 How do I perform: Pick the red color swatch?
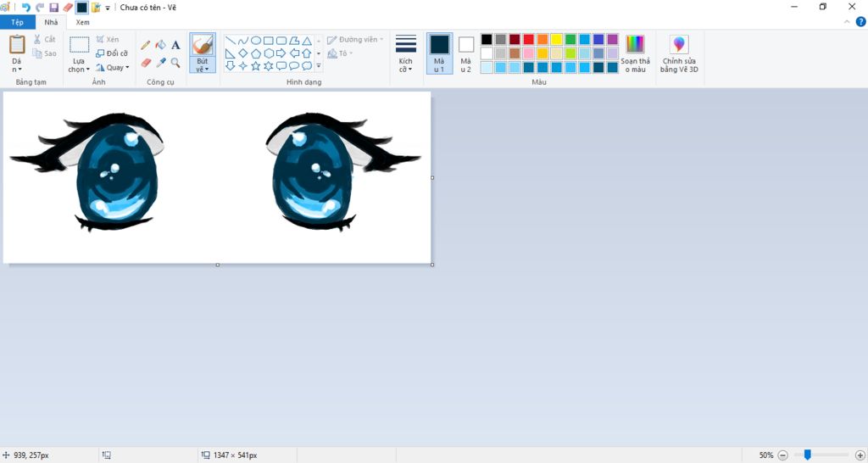coord(529,39)
